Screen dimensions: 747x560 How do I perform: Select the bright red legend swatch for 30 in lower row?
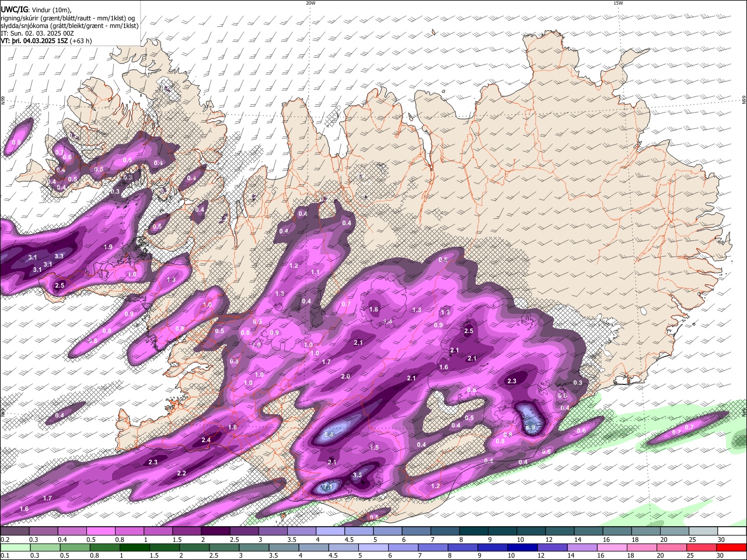(731, 547)
